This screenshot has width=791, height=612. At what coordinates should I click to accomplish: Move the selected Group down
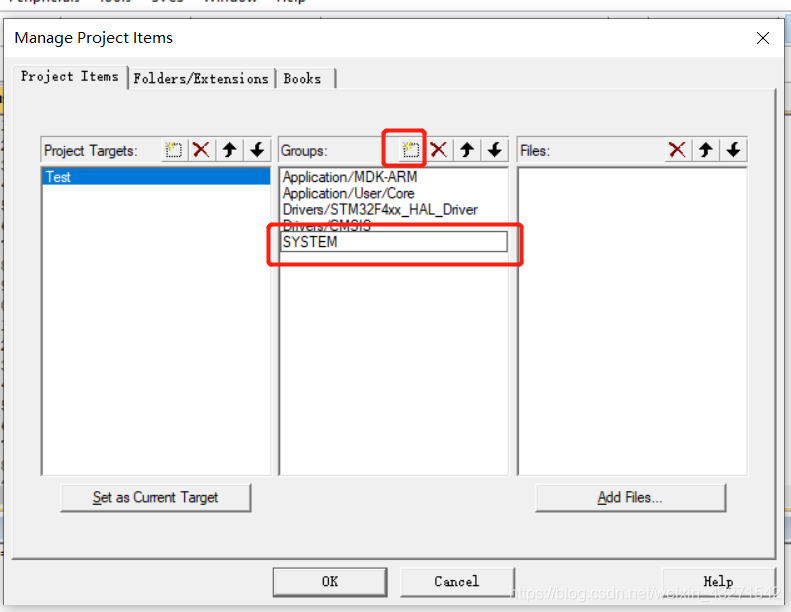click(495, 150)
